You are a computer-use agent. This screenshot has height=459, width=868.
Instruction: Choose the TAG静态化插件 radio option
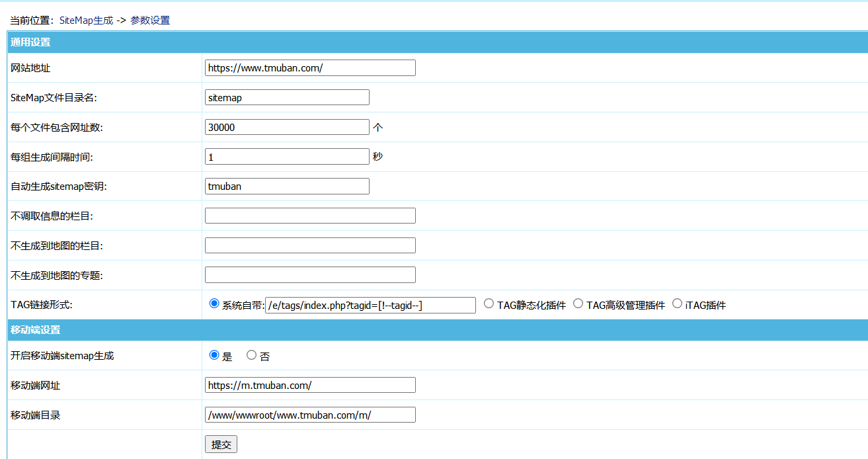pyautogui.click(x=489, y=304)
